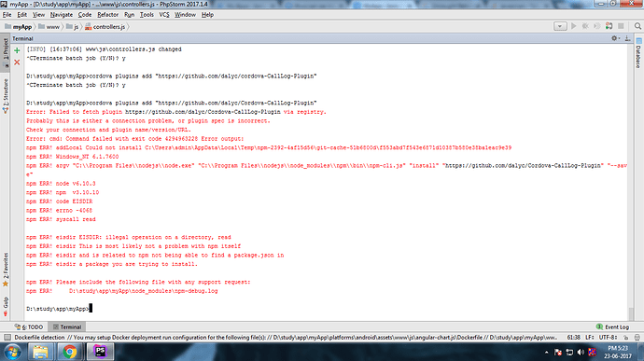Open the Terminal panel settings gear
Screen dimensions: 644x361
pyautogui.click(x=615, y=38)
